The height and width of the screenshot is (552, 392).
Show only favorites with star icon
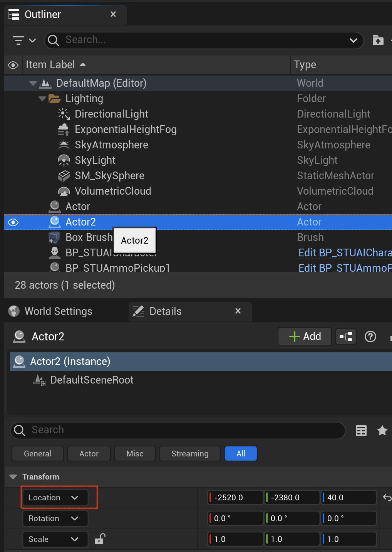(382, 430)
